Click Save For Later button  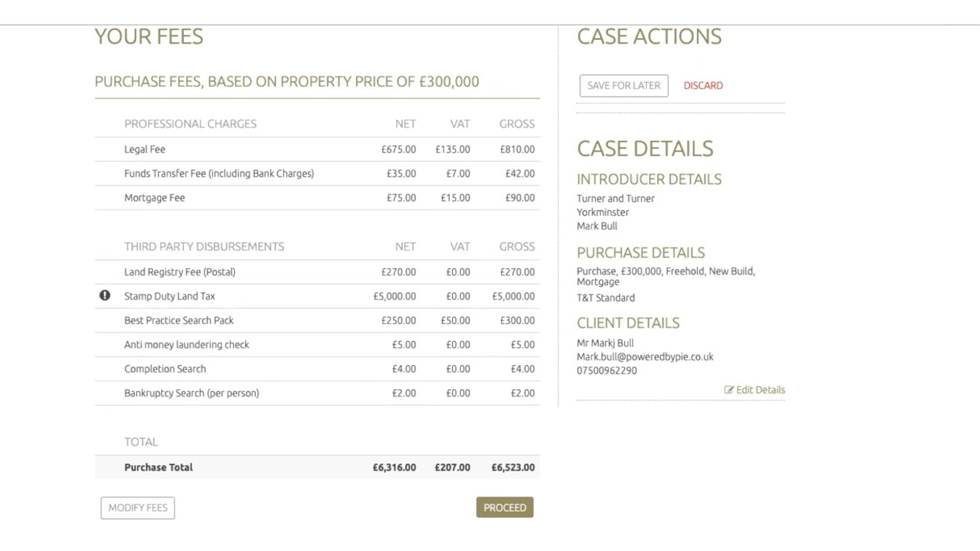[623, 86]
